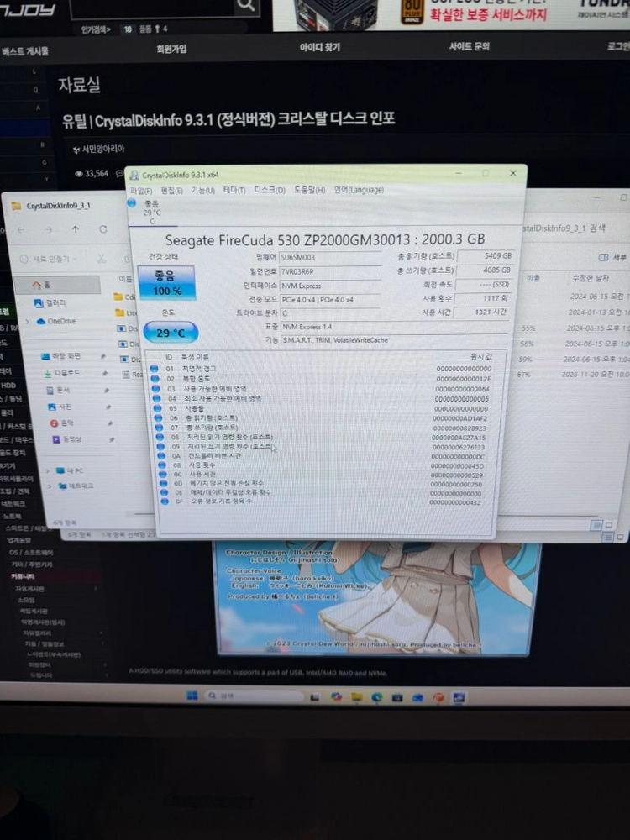
Task: Open the 도움말(H) menu
Action: click(310, 190)
